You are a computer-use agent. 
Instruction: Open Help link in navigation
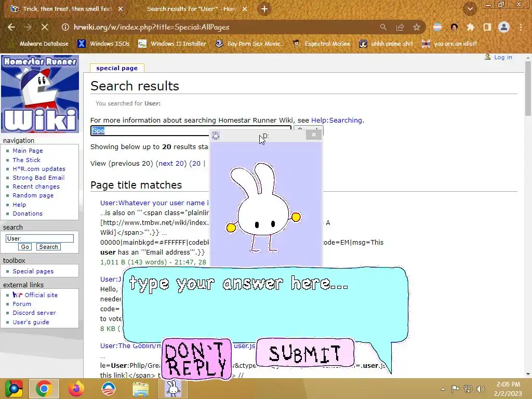(x=19, y=205)
